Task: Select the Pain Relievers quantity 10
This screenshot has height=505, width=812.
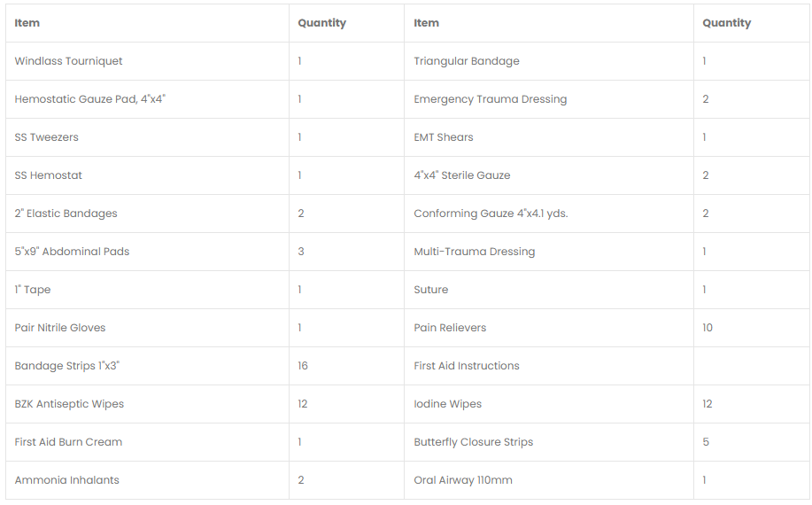Action: [708, 328]
